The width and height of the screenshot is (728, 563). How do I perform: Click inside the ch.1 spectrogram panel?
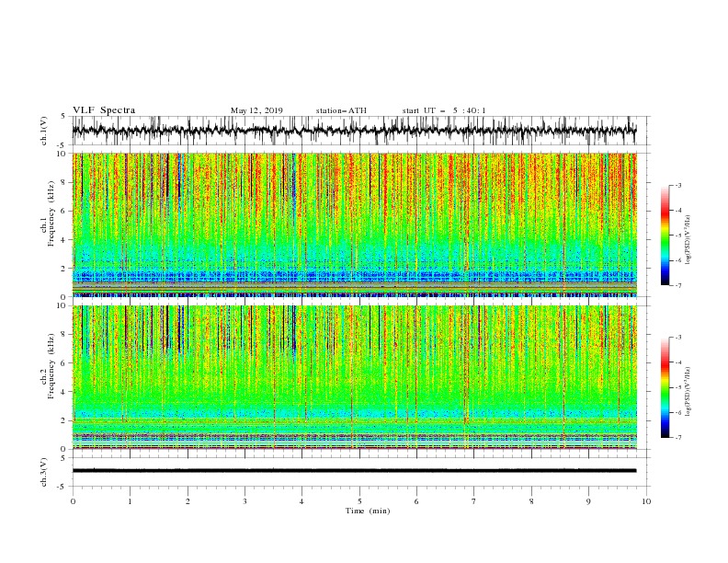[354, 224]
